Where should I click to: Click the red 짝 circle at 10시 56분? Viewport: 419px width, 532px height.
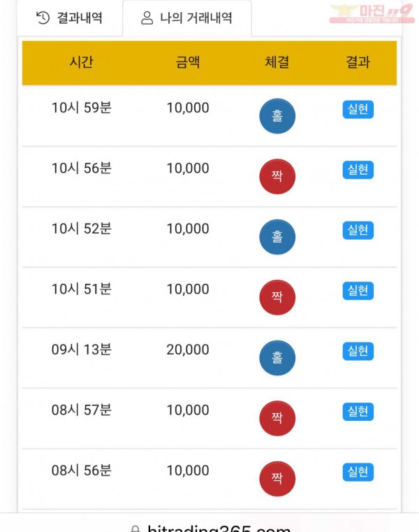pyautogui.click(x=277, y=176)
